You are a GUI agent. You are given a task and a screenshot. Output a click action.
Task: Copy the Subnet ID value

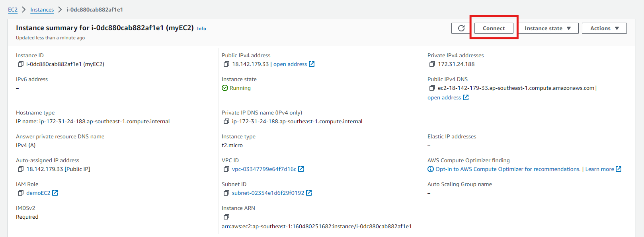click(x=226, y=193)
